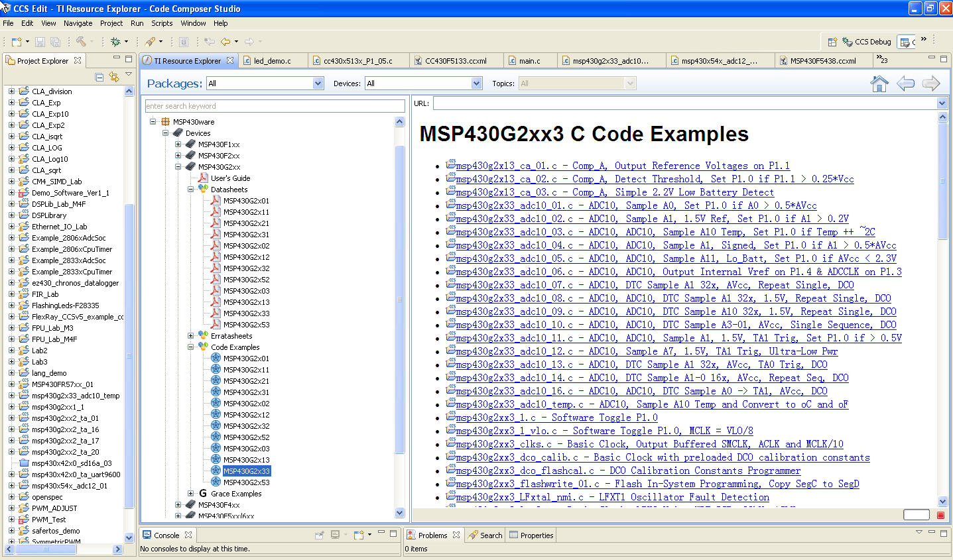Image resolution: width=953 pixels, height=560 pixels.
Task: Click the blue back arrow in Resource Explorer
Action: point(905,84)
